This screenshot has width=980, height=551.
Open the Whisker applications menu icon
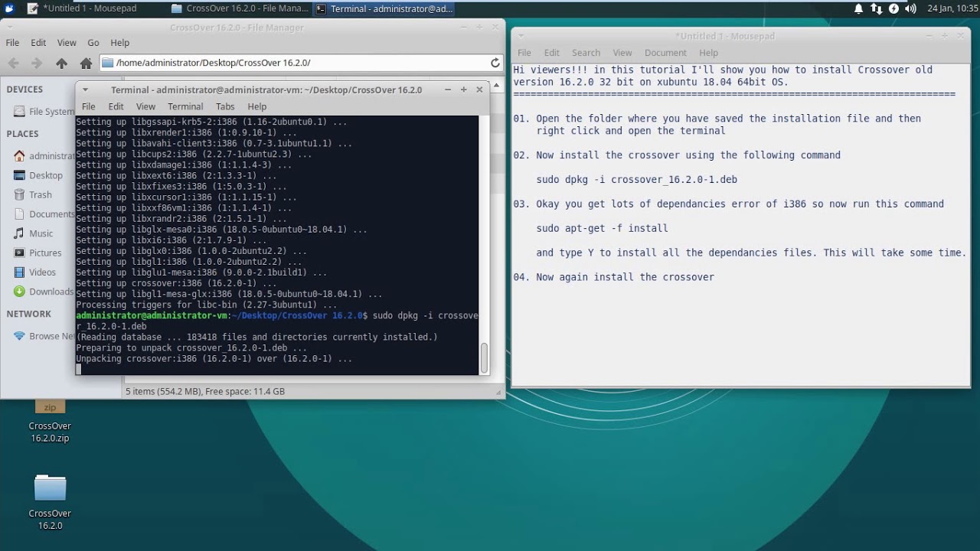pos(8,8)
